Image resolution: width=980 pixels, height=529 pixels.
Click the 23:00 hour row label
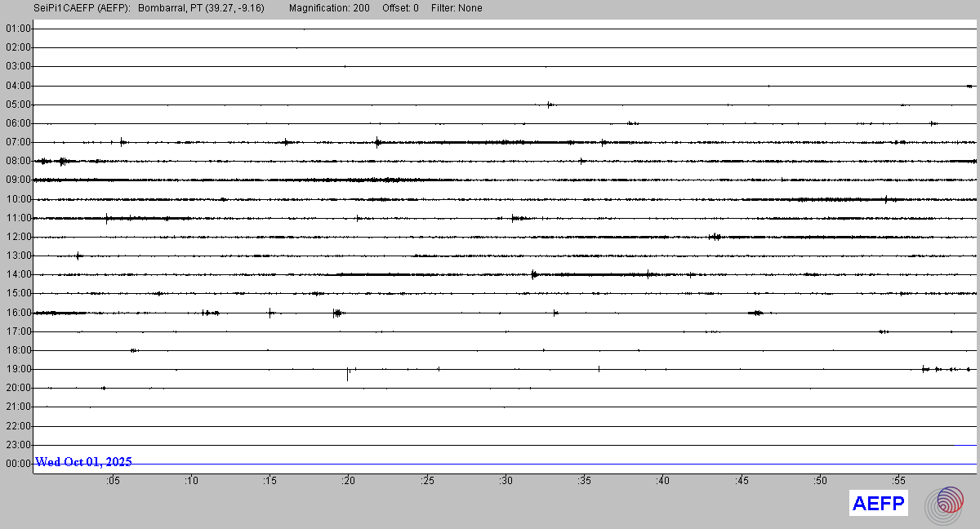click(x=17, y=445)
